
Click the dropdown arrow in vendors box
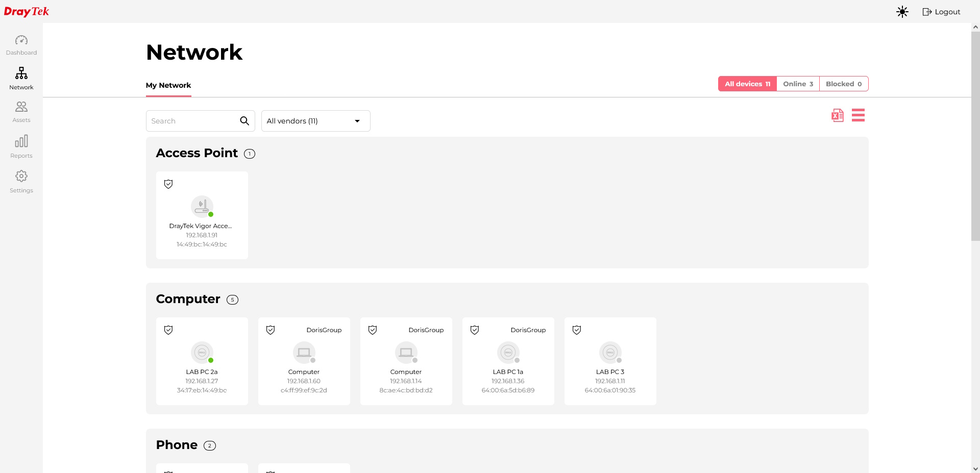point(357,121)
